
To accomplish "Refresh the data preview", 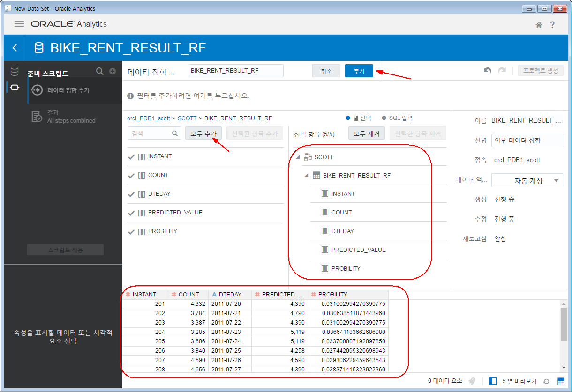I will pos(546,381).
